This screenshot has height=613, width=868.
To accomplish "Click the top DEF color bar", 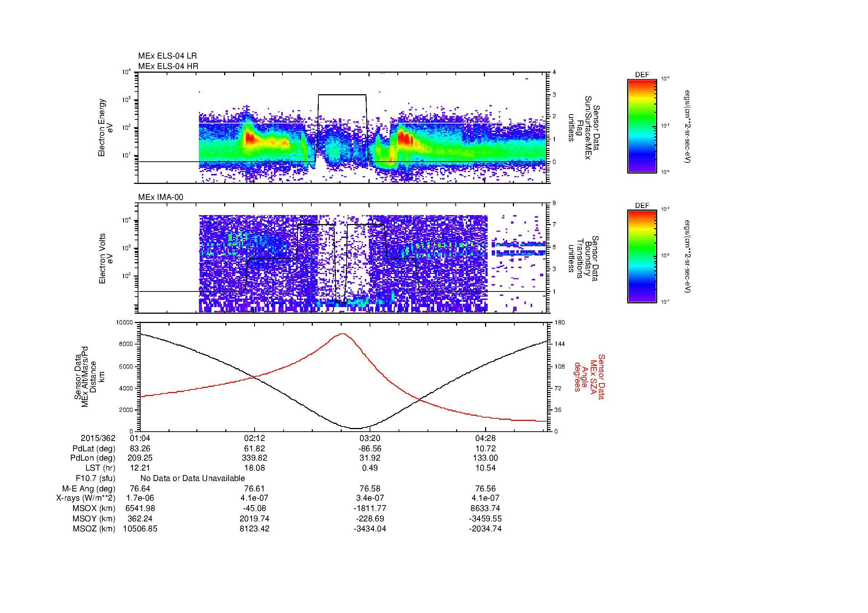I will (x=642, y=126).
